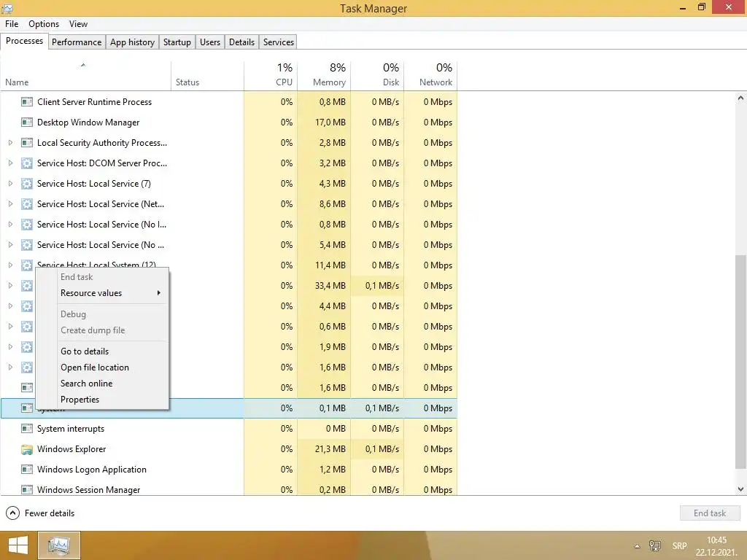Image resolution: width=747 pixels, height=560 pixels.
Task: Click the vertical scrollbar thumb
Action: pos(740,362)
